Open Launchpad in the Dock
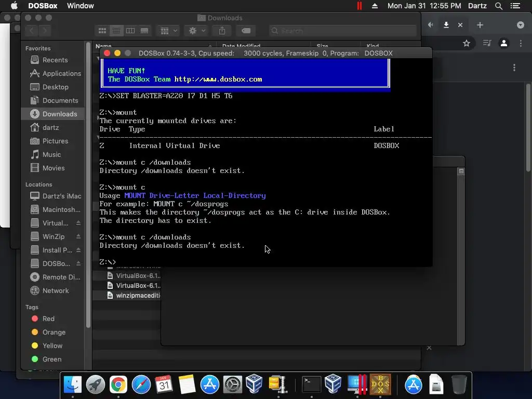Screen dimensions: 532x399 pos(96,384)
